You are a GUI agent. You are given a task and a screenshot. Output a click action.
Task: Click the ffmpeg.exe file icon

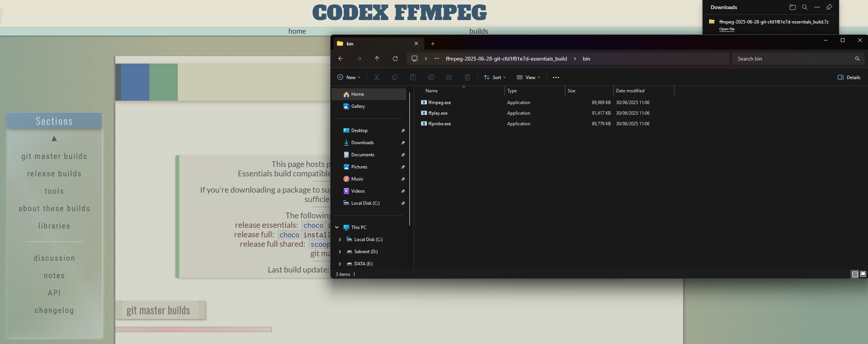[424, 103]
